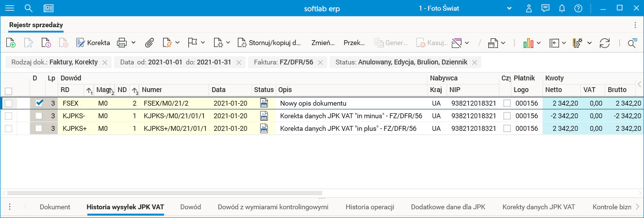Open the Korekty danych JPK VAT tab
This screenshot has width=644, height=218.
tap(539, 207)
